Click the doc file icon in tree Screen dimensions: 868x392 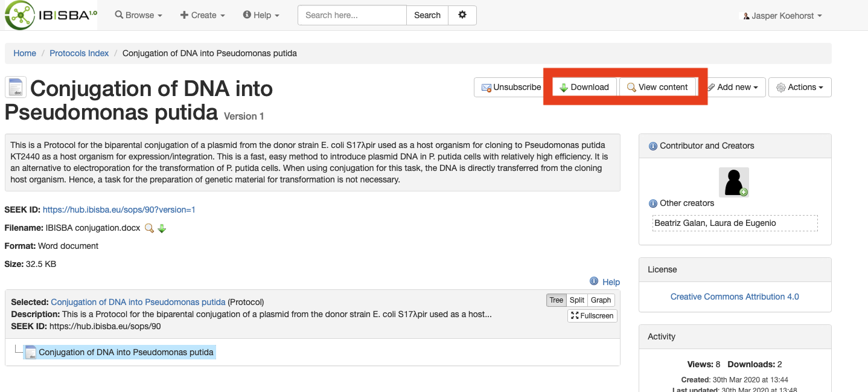[30, 352]
